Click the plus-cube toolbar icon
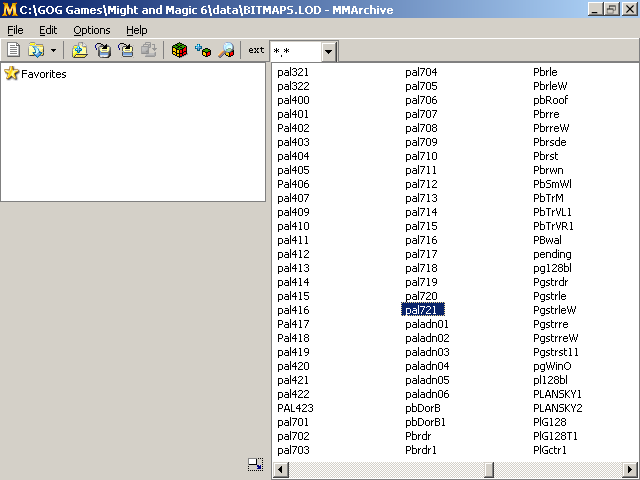This screenshot has height=480, width=640. [x=203, y=50]
